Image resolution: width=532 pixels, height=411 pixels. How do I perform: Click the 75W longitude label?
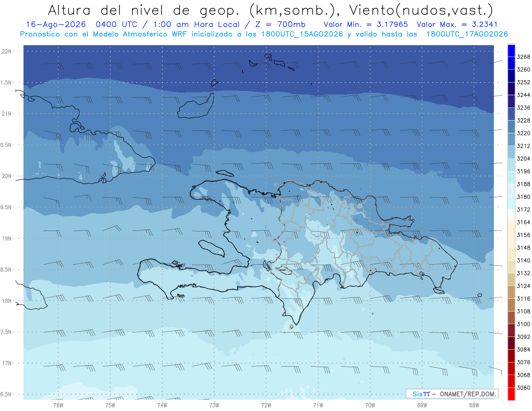click(x=110, y=405)
